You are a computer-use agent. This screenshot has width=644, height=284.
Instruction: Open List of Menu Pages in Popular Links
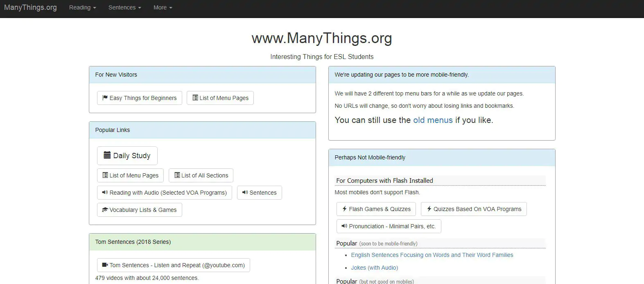pyautogui.click(x=130, y=175)
